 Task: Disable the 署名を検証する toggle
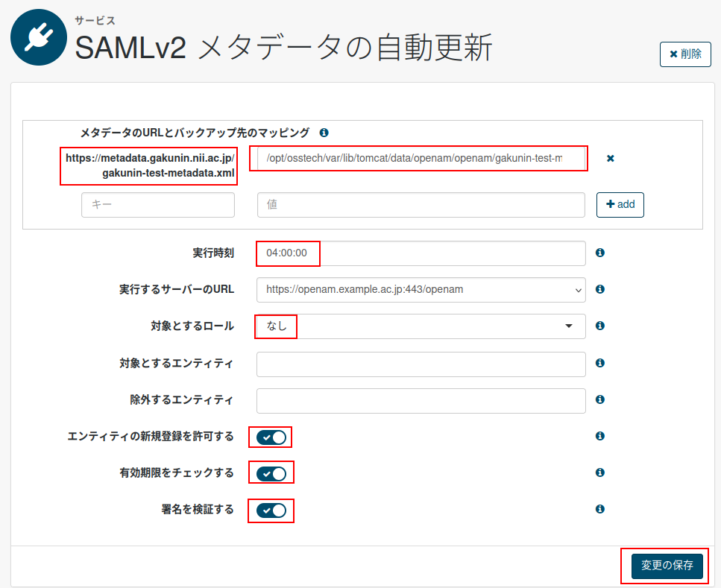click(270, 510)
